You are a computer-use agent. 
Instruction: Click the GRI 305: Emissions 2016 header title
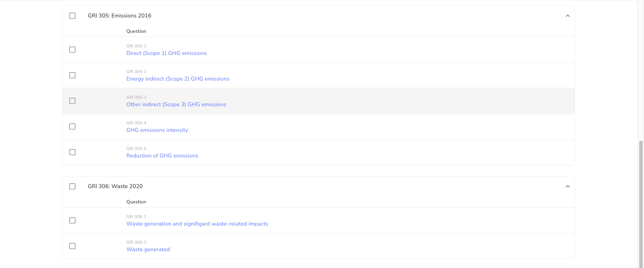[x=120, y=16]
